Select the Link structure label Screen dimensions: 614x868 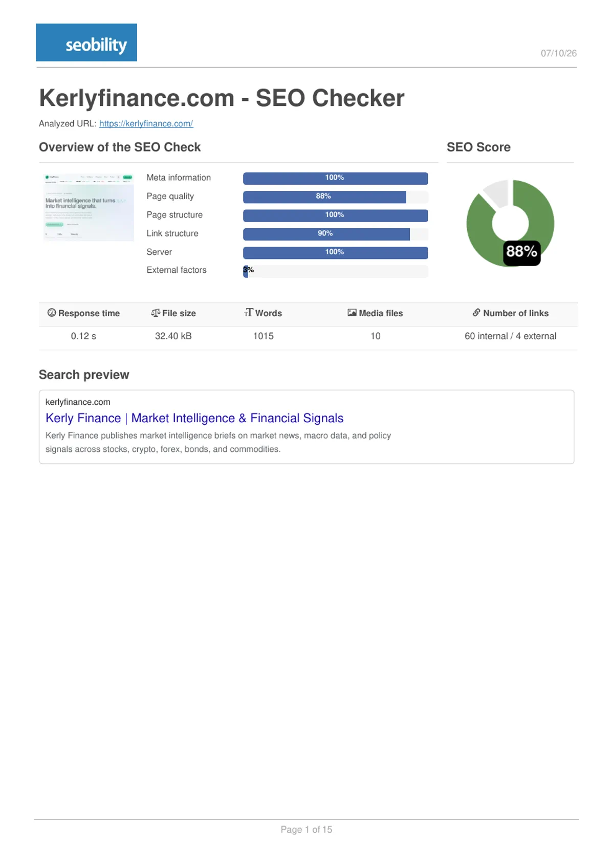click(x=172, y=233)
